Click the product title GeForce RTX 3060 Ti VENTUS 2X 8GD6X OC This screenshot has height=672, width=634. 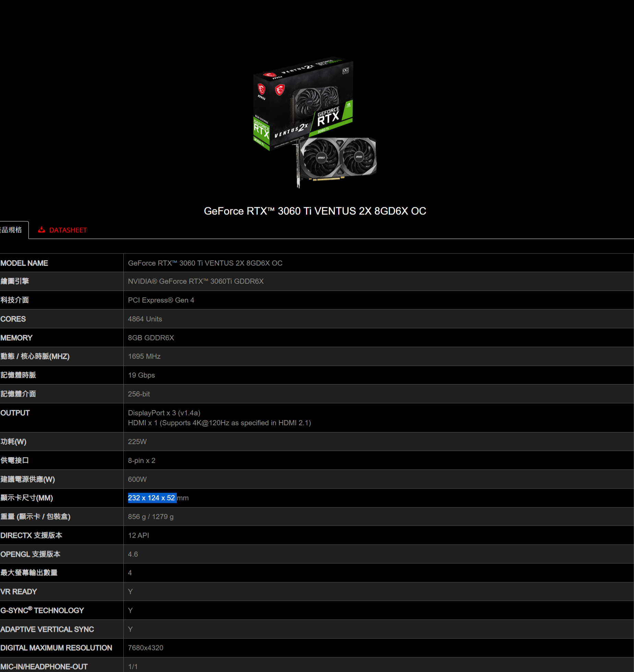(x=315, y=211)
